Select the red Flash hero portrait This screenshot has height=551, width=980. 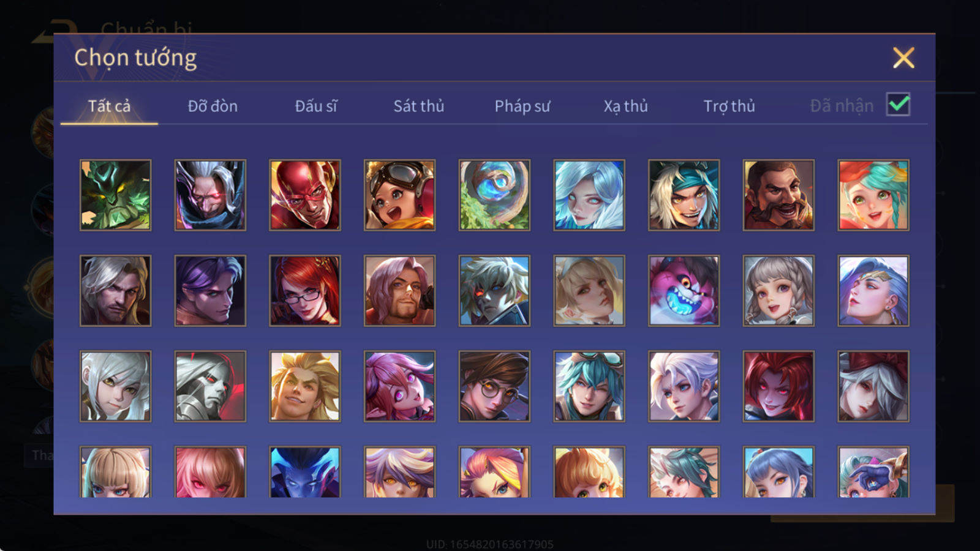coord(305,195)
